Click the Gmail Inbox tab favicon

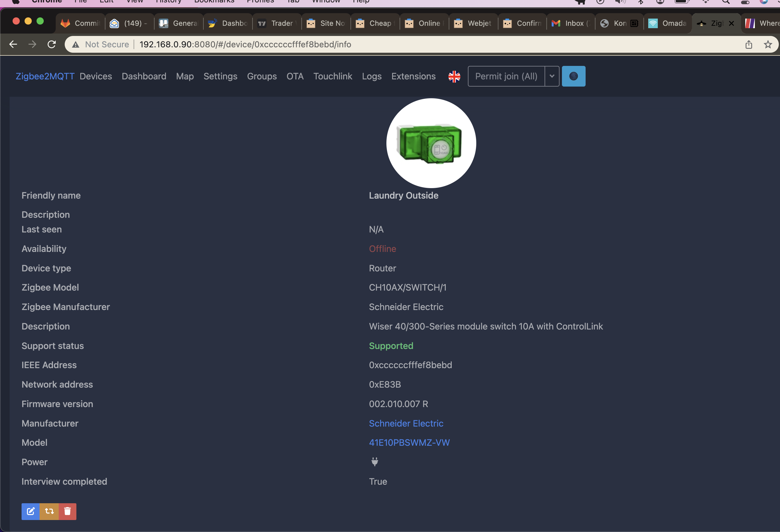coord(556,23)
